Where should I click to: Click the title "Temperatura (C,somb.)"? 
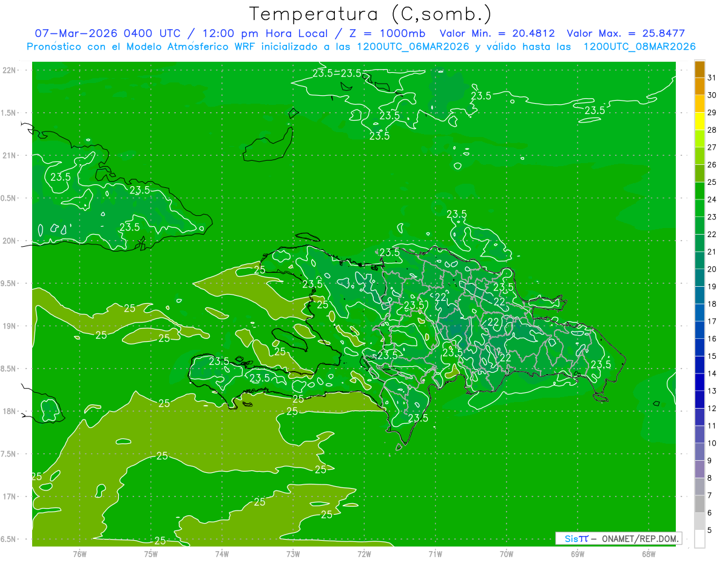[371, 13]
